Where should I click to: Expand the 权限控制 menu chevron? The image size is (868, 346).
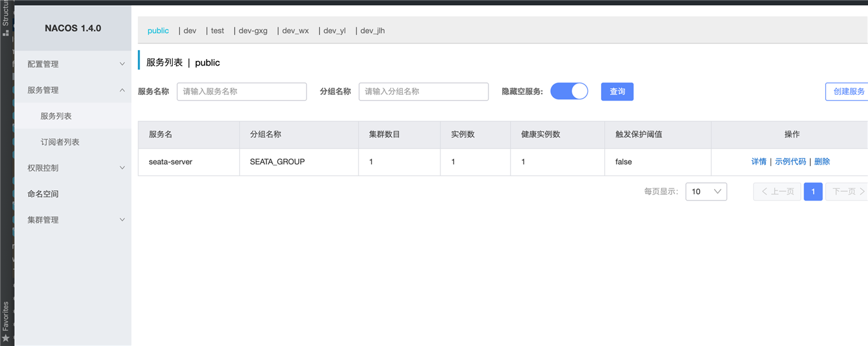(122, 168)
